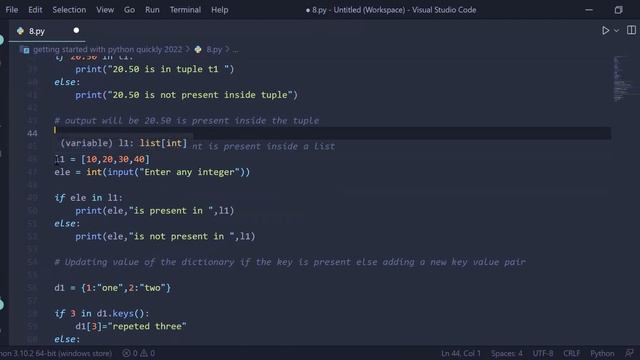This screenshot has width=640, height=360.
Task: Open the Terminal menu
Action: pos(185,10)
